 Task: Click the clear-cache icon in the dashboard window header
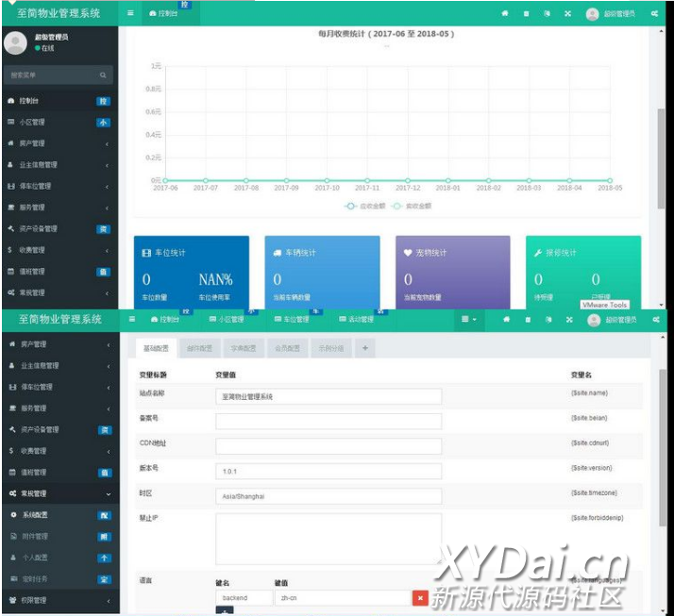pos(526,14)
